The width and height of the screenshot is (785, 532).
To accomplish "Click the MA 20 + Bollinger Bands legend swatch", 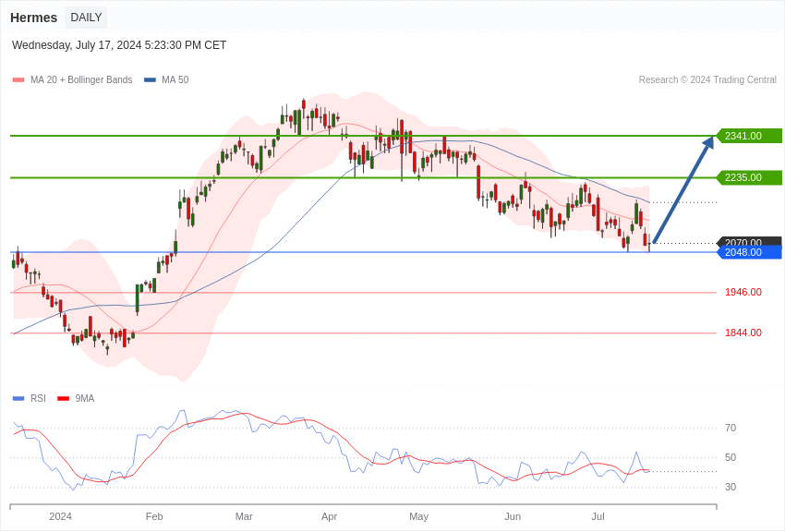I will point(18,80).
